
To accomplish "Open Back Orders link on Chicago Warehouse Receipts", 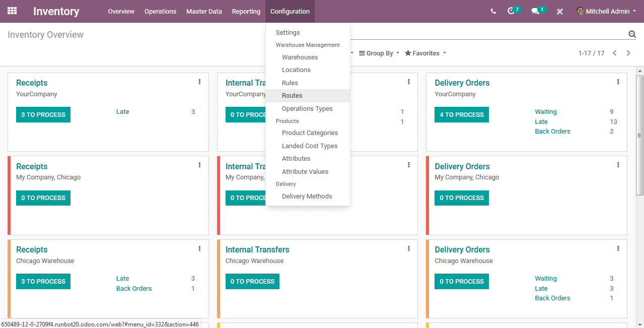I will pyautogui.click(x=134, y=288).
